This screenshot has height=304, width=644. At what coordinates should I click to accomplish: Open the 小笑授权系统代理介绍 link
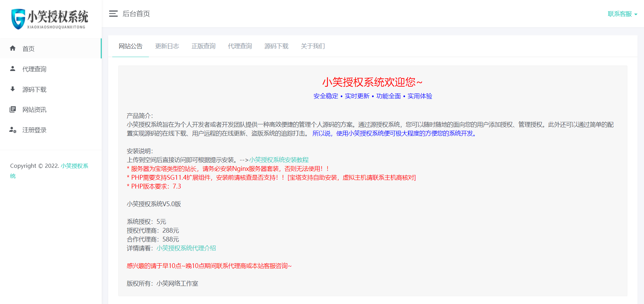pos(186,248)
